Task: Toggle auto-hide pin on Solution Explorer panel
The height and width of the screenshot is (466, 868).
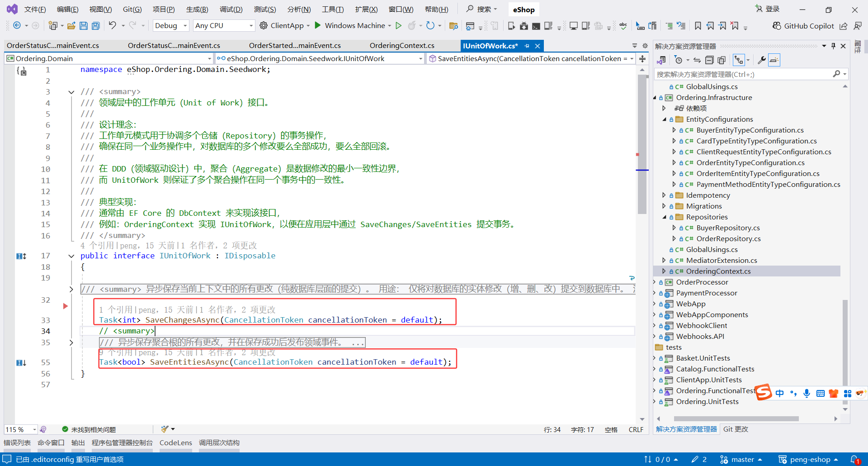Action: pyautogui.click(x=833, y=46)
